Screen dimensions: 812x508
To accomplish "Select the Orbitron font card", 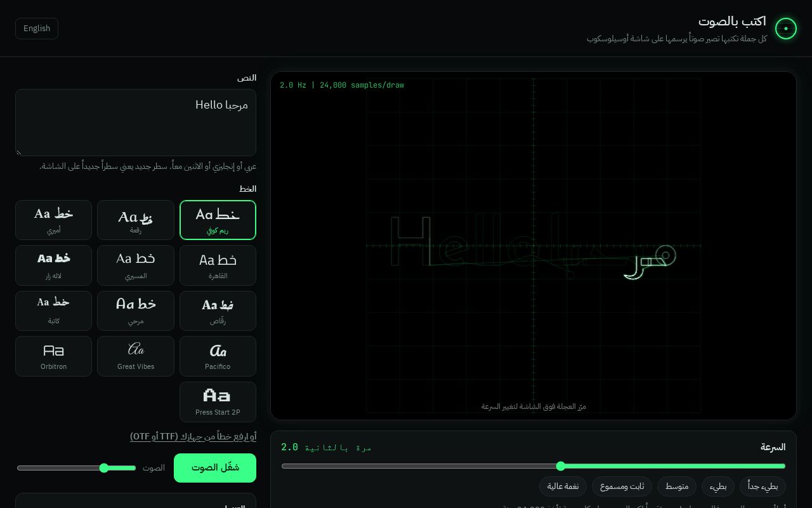I will click(53, 356).
